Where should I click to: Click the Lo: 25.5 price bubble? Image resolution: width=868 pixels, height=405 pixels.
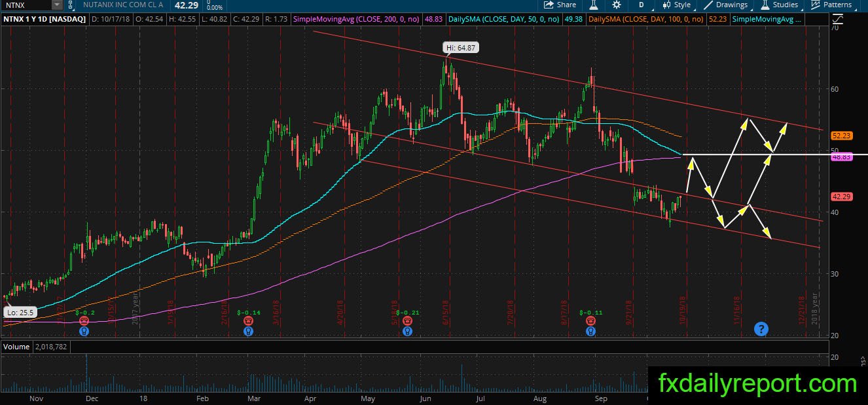click(x=21, y=313)
